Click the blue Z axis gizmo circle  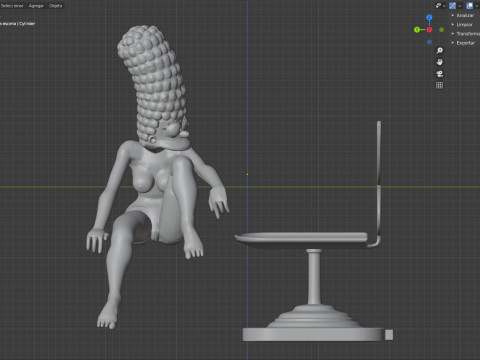coord(429,17)
